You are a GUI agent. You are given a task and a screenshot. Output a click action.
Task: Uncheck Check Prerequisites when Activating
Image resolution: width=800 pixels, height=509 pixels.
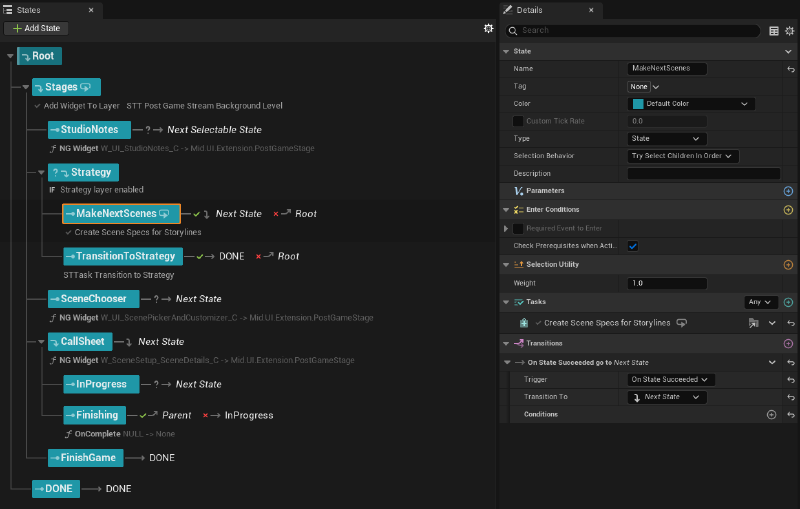[633, 246]
